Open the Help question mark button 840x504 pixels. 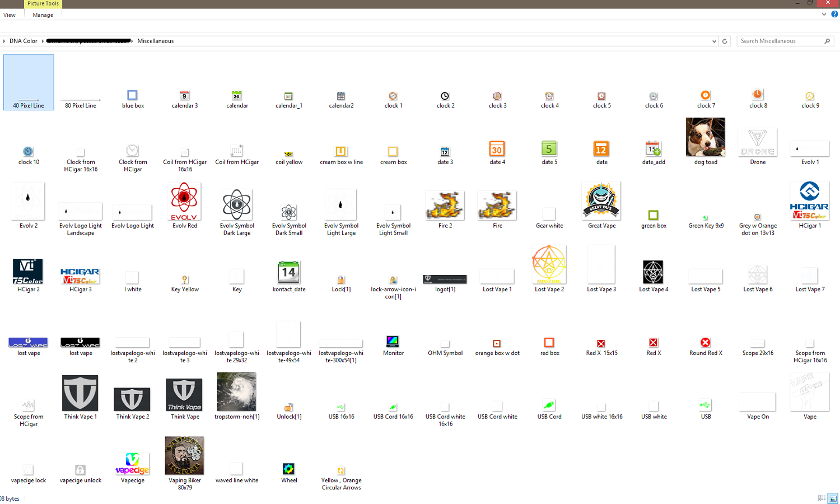coord(834,15)
